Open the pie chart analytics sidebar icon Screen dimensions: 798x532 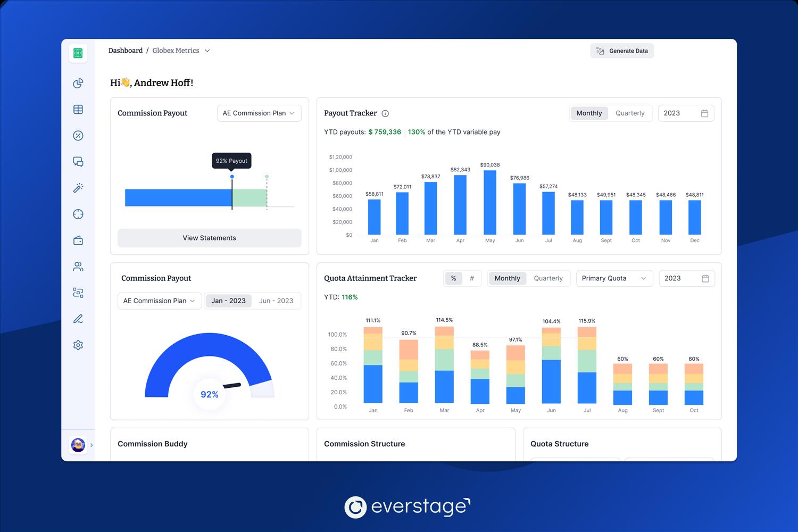coord(78,83)
